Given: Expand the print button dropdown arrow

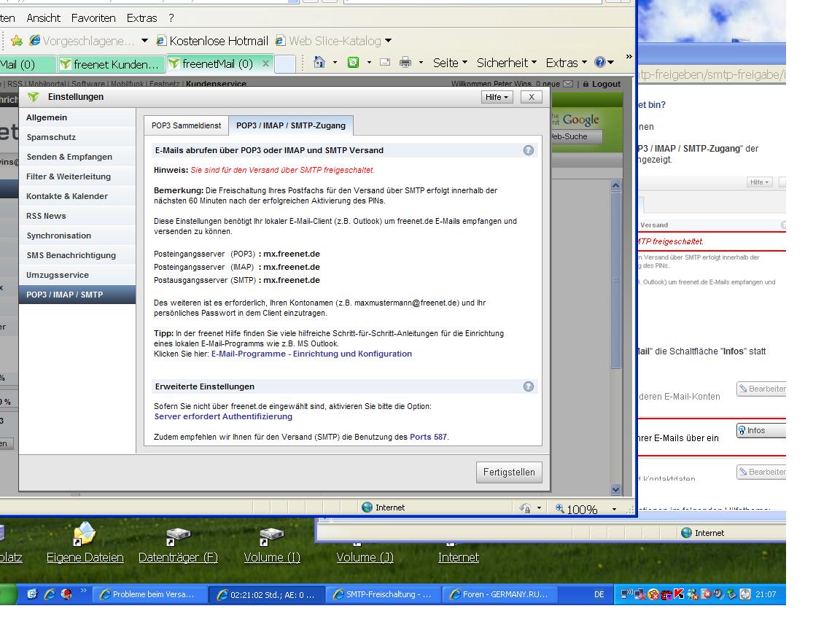Looking at the screenshot, I should (421, 63).
